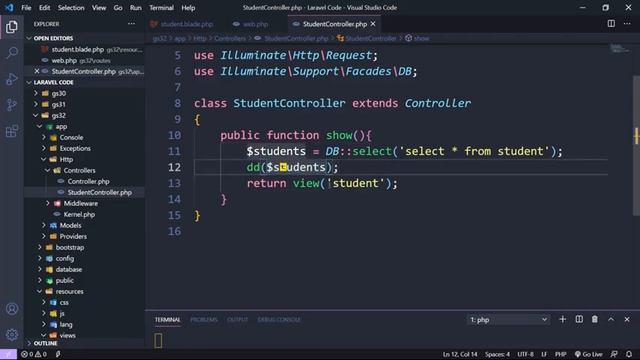
Task: Add a new terminal
Action: tap(562, 319)
